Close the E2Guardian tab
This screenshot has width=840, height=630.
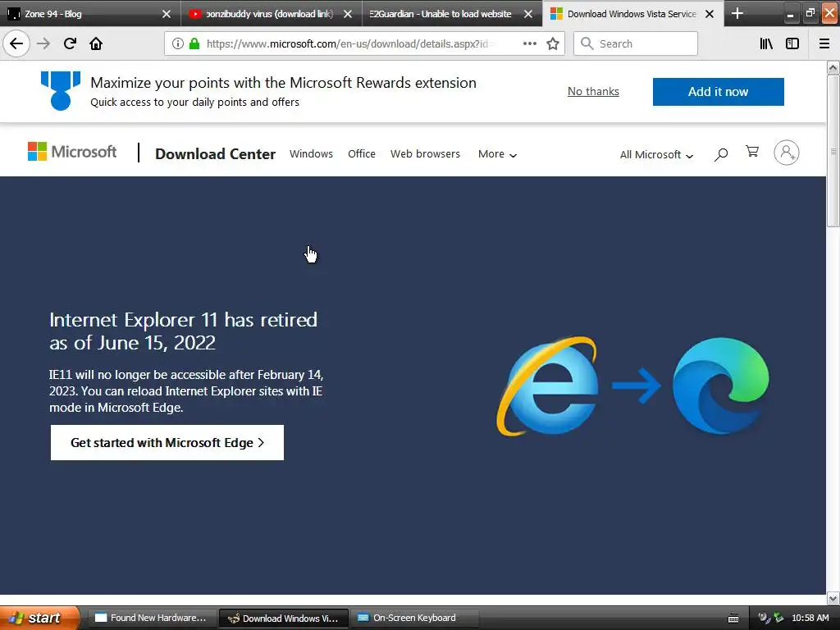528,14
